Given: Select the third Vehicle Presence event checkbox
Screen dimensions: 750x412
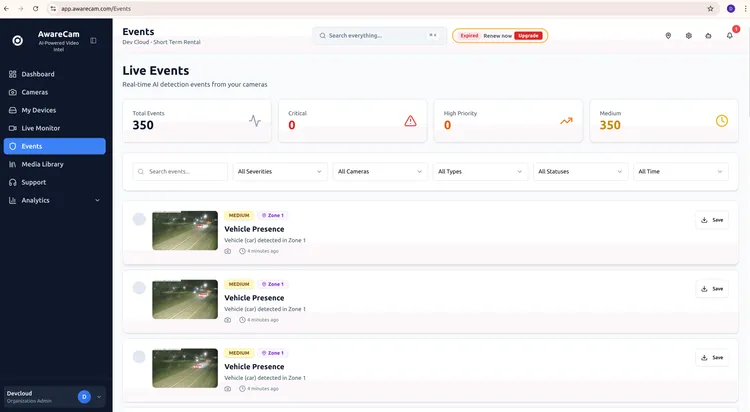Looking at the screenshot, I should point(139,356).
